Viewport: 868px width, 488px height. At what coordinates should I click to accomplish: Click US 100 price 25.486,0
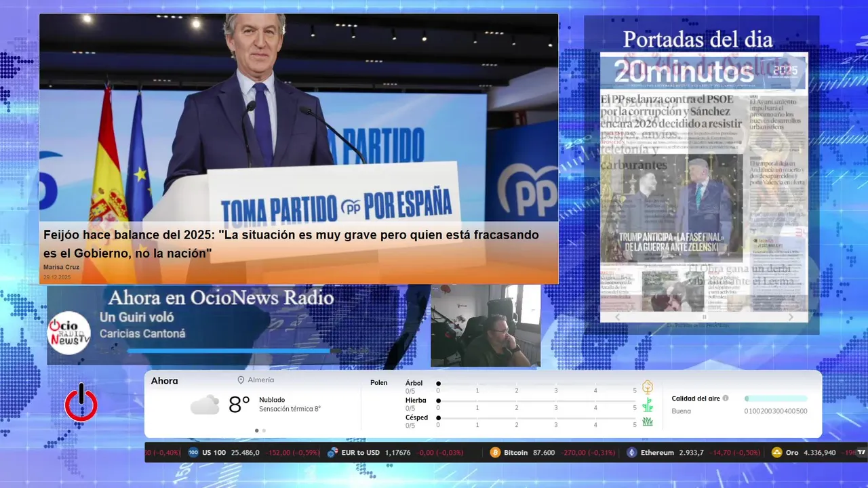[245, 453]
